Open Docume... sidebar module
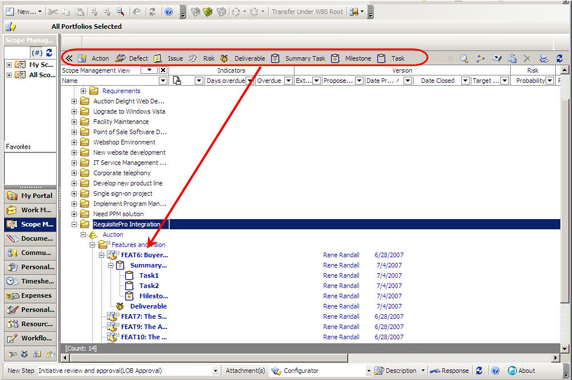Screen dimensions: 572x380 [x=30, y=239]
